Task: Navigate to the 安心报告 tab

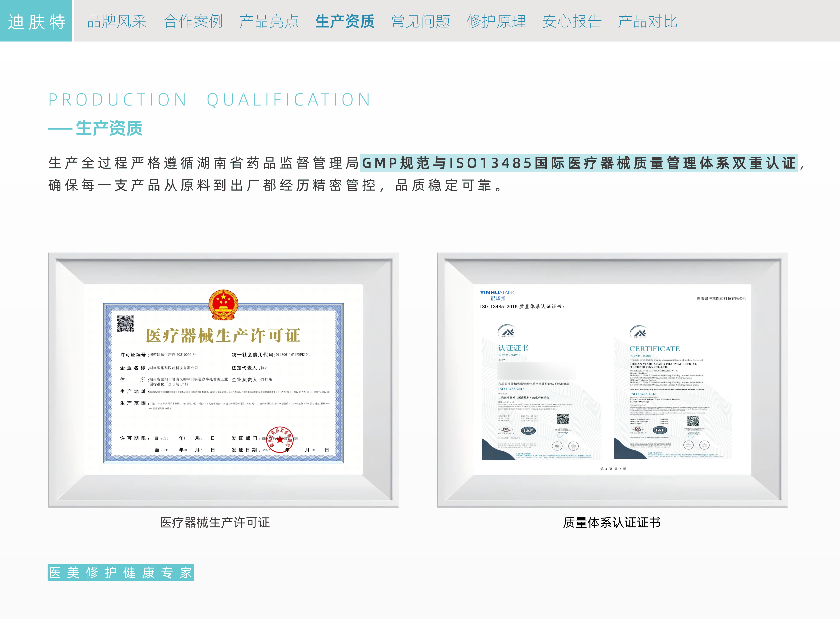Action: [x=572, y=21]
